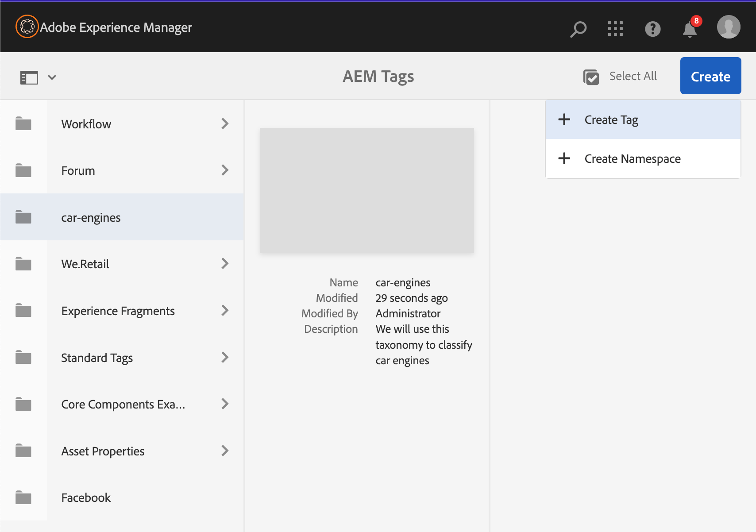Click the taxonomy description text
The width and height of the screenshot is (756, 532).
[424, 345]
